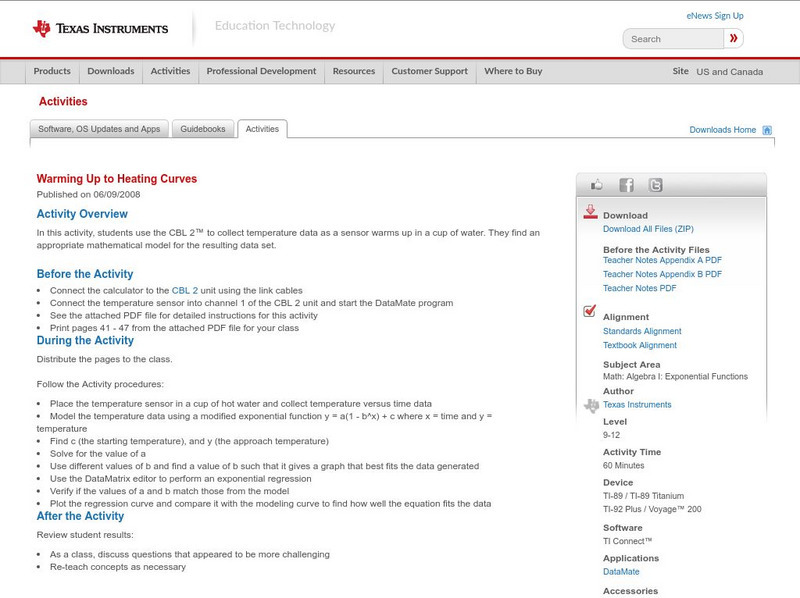Switch to the Guidebooks tab
This screenshot has width=800, height=598.
(203, 128)
